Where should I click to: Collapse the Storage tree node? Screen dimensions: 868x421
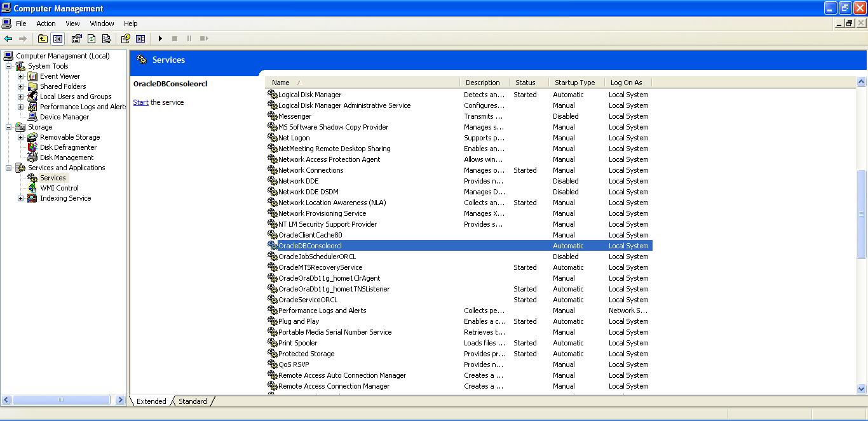pyautogui.click(x=9, y=127)
